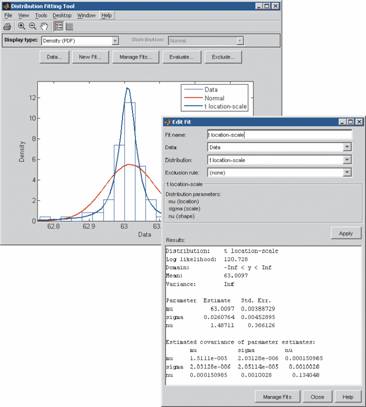The width and height of the screenshot is (366, 407).
Task: Open the Tools menu
Action: click(x=41, y=16)
